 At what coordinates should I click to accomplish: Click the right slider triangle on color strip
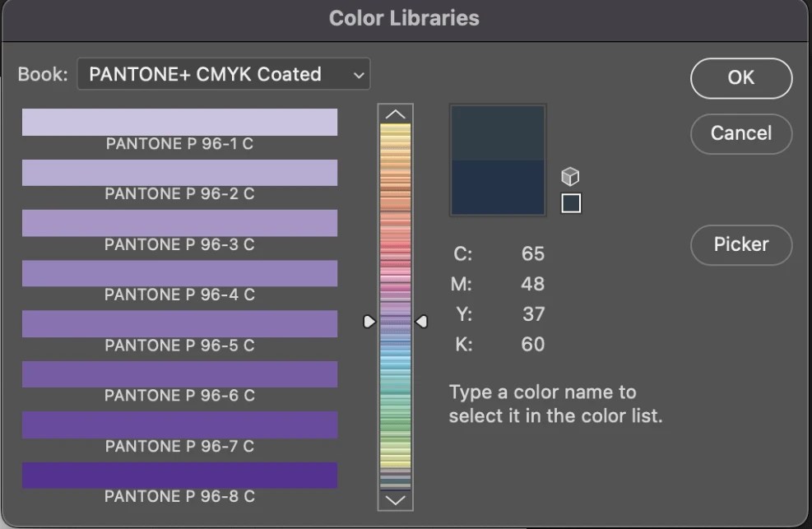421,322
